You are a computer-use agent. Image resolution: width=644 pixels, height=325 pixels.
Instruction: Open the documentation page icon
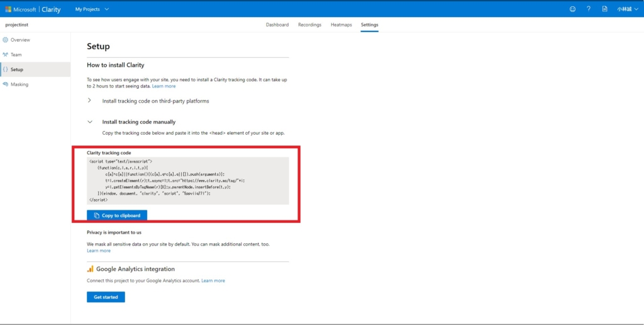[x=604, y=9]
